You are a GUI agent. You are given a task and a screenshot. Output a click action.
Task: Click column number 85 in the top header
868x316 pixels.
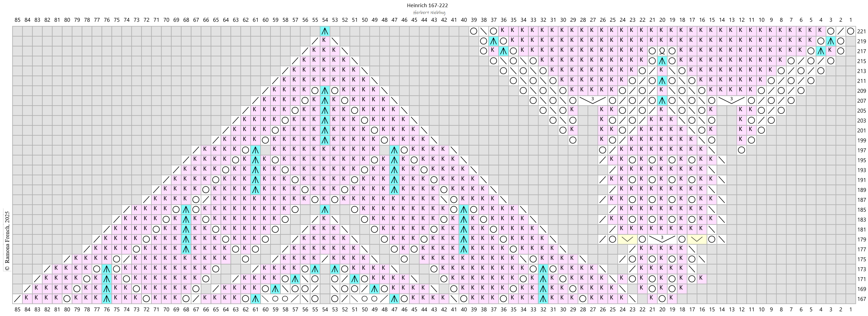(18, 20)
